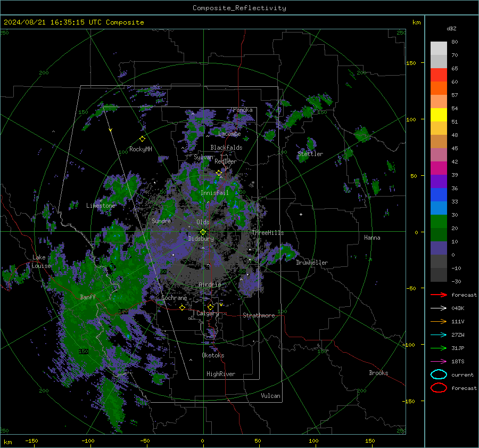Click the current legend label
The height and width of the screenshot is (448, 479).
click(463, 375)
